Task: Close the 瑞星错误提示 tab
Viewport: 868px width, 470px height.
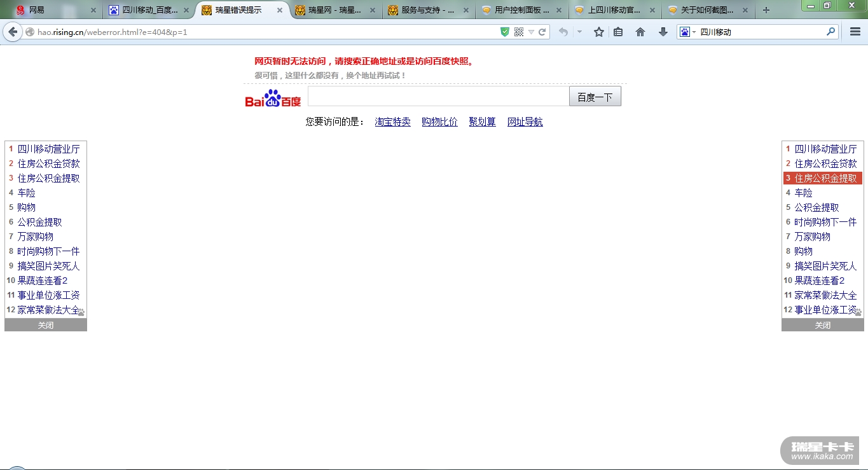Action: (x=279, y=10)
